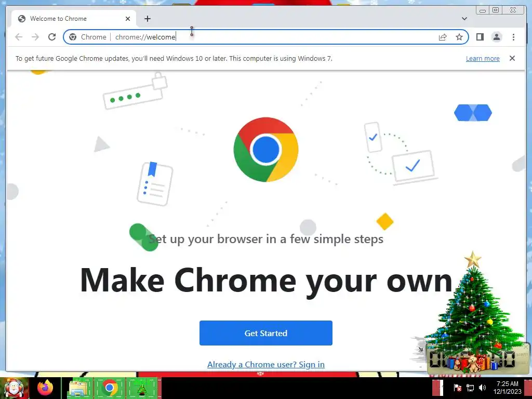Viewport: 532px width, 399px height.
Task: Toggle the side panel icon
Action: pos(480,37)
